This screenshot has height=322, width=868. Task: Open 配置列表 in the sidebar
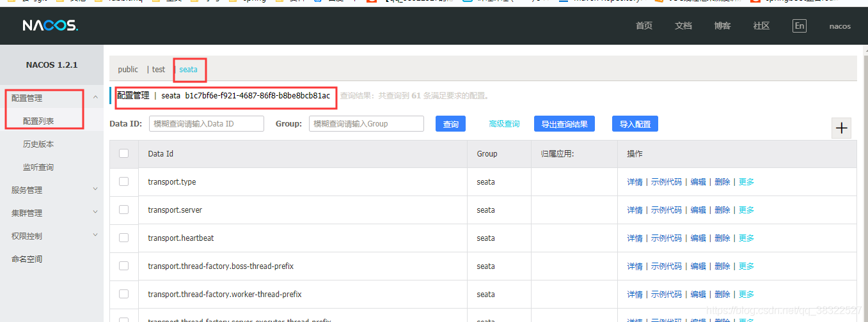[x=38, y=121]
